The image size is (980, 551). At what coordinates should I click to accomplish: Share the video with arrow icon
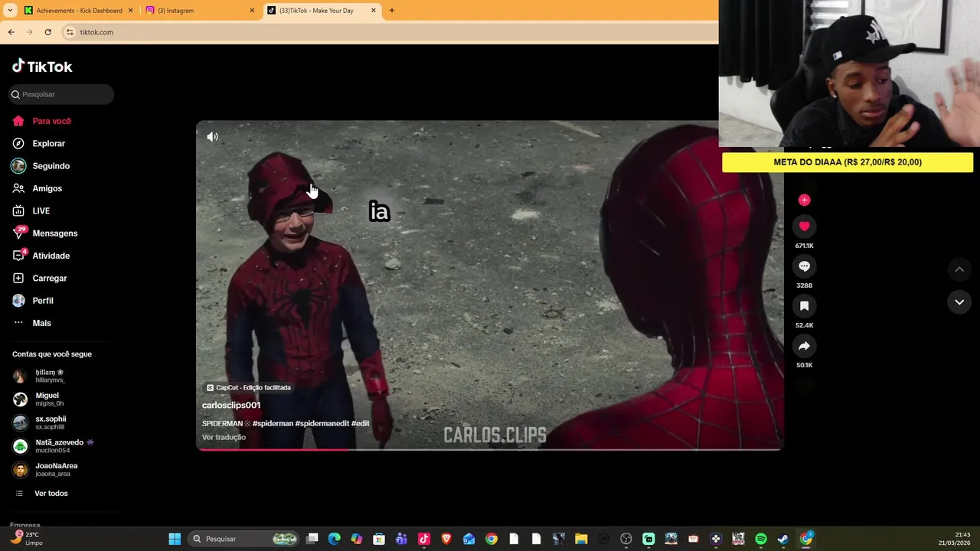(804, 346)
